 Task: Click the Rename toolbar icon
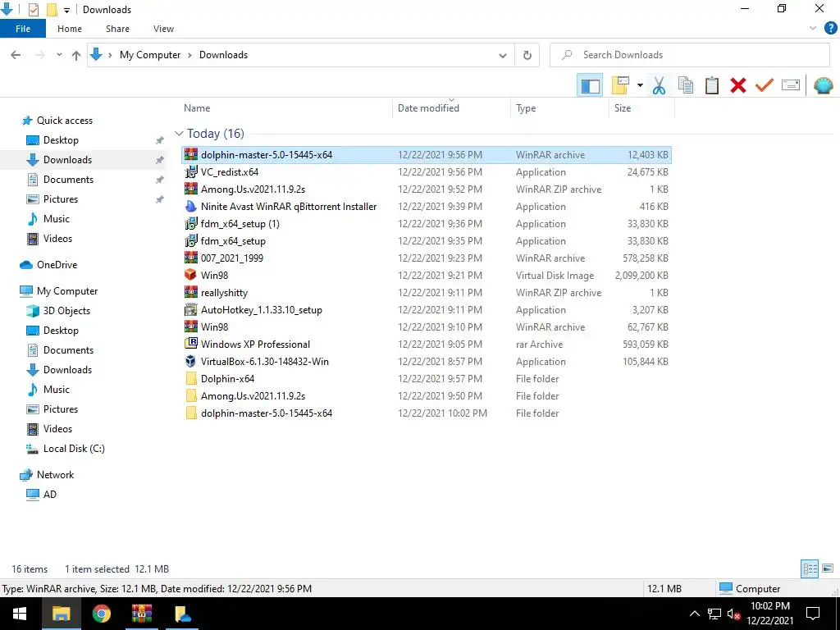pos(791,85)
